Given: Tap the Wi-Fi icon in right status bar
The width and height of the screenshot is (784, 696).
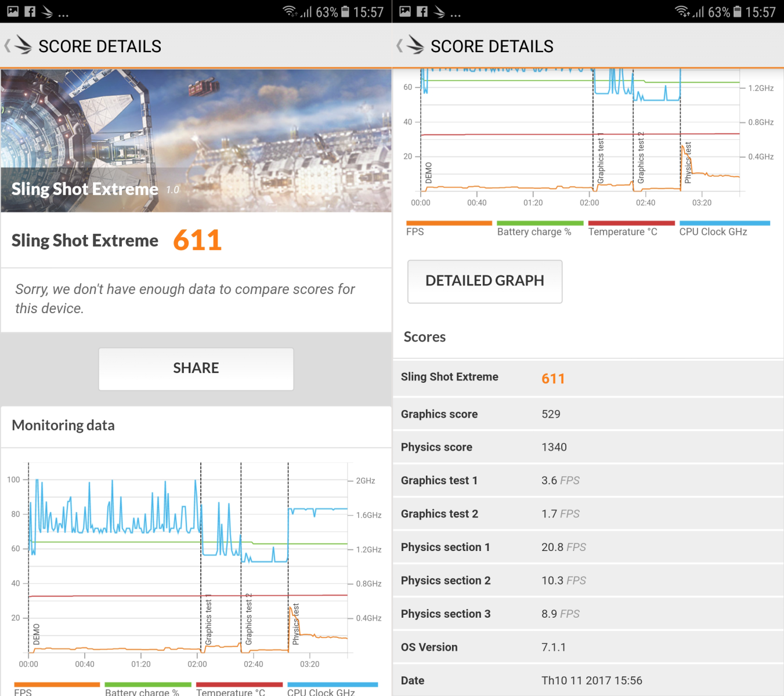Looking at the screenshot, I should pyautogui.click(x=682, y=11).
